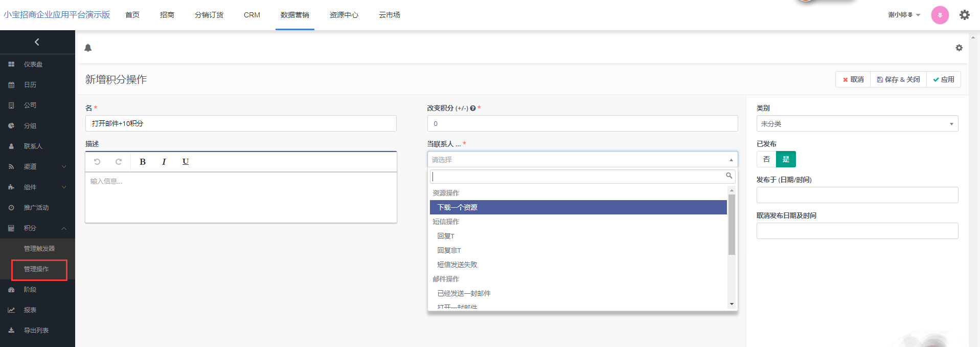Click the notification bell icon
This screenshot has height=347, width=980.
tap(88, 48)
